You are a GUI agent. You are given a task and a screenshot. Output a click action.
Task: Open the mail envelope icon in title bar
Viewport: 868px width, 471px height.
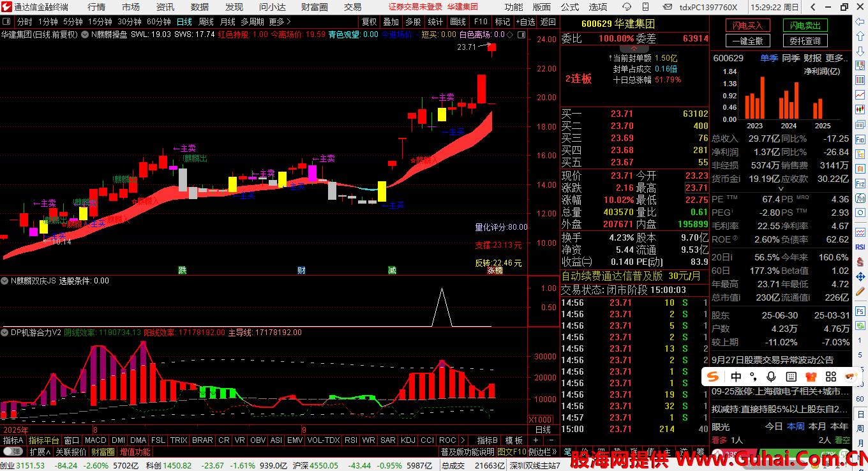coord(668,7)
